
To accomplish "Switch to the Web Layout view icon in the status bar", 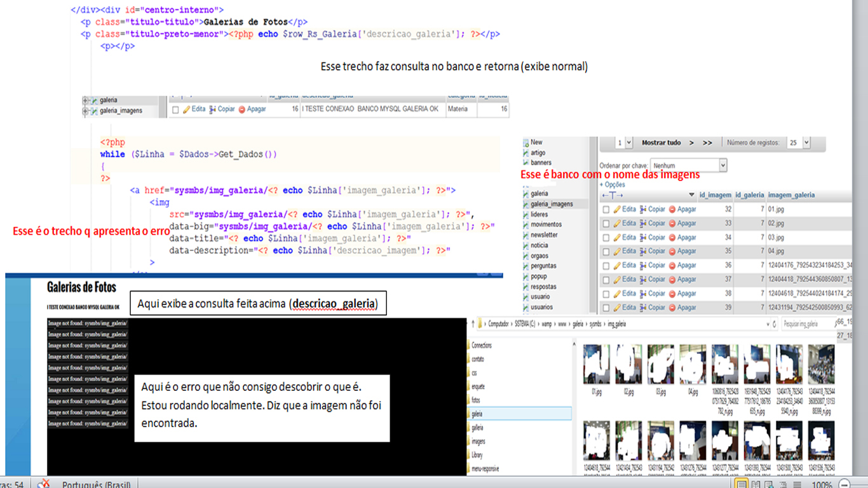I will point(769,484).
